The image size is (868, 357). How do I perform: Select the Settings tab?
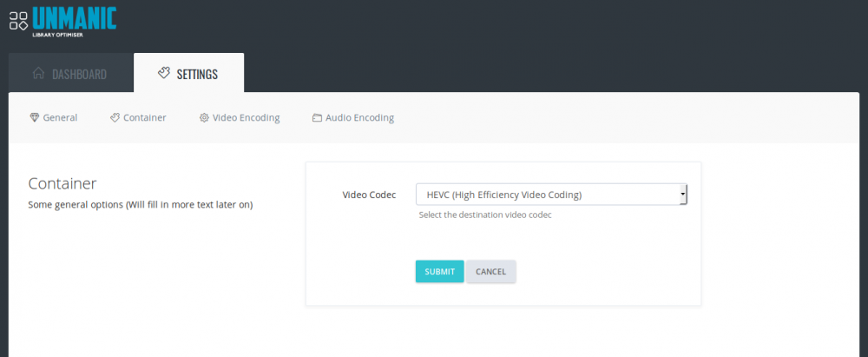(x=188, y=73)
